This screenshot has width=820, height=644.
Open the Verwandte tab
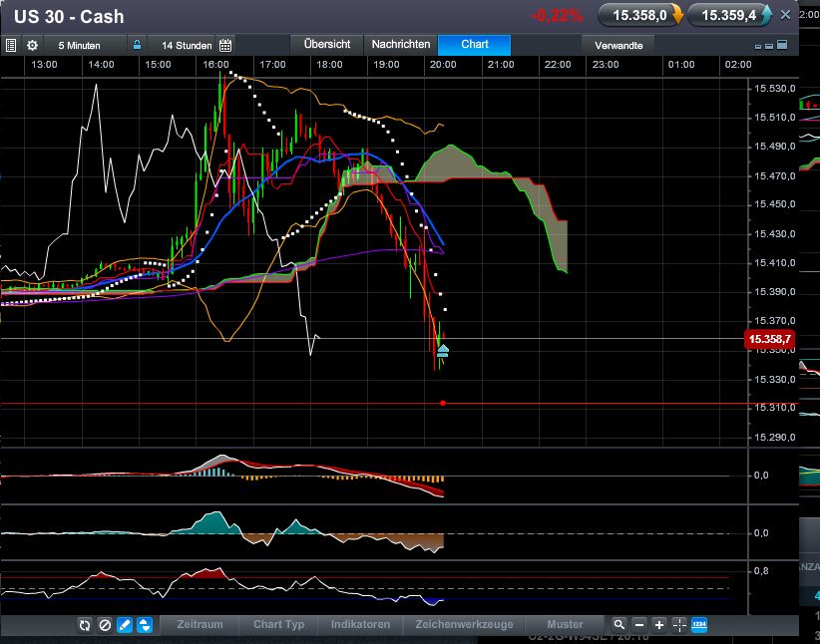(618, 46)
